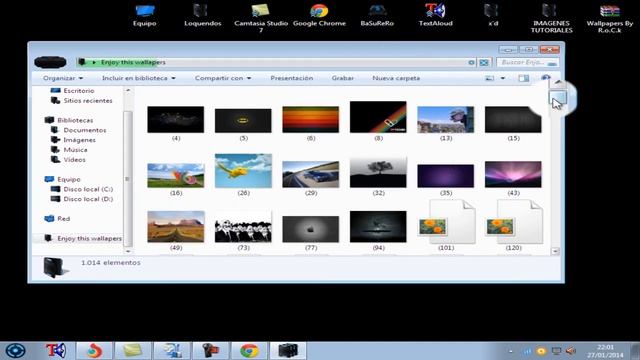
Task: Click the volume icon in system tray
Action: 571,351
